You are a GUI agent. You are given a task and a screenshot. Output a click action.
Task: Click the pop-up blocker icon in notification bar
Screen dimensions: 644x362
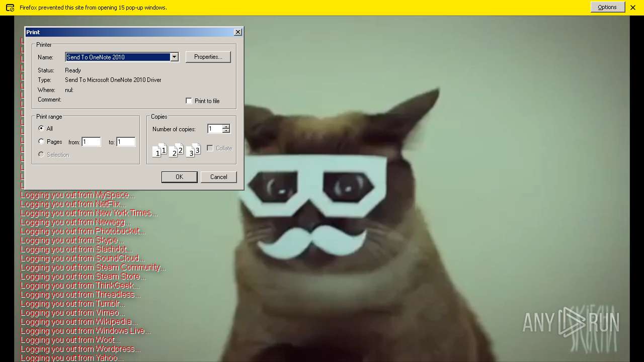pyautogui.click(x=10, y=8)
